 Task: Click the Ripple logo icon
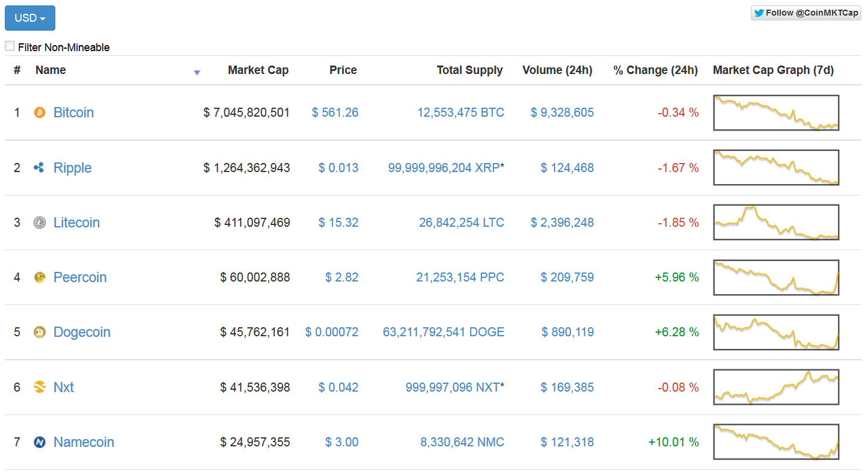click(x=40, y=168)
